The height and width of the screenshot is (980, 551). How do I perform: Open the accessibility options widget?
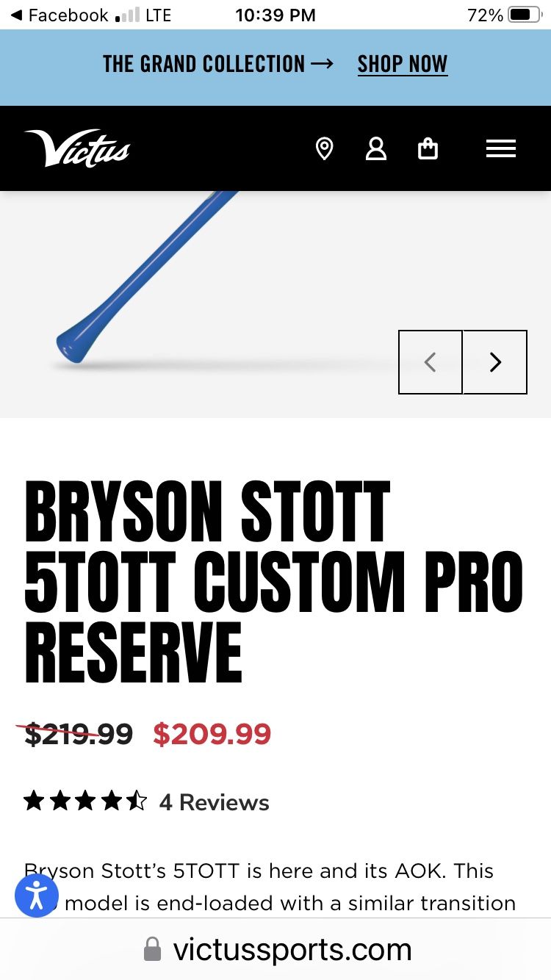pyautogui.click(x=37, y=896)
